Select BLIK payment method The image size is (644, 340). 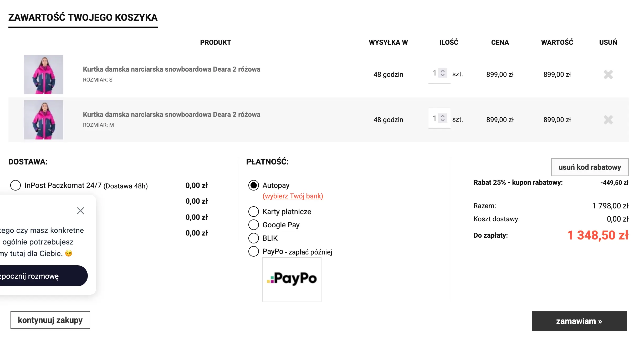tap(254, 238)
